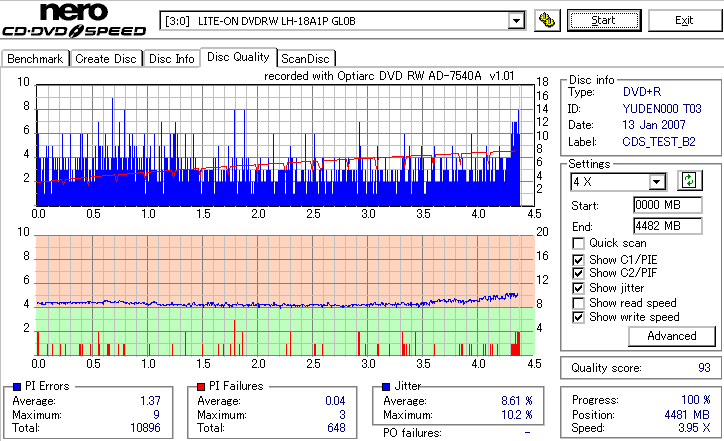Select the Disc Quality tab
Viewport: 724px width, 441px height.
click(x=238, y=57)
